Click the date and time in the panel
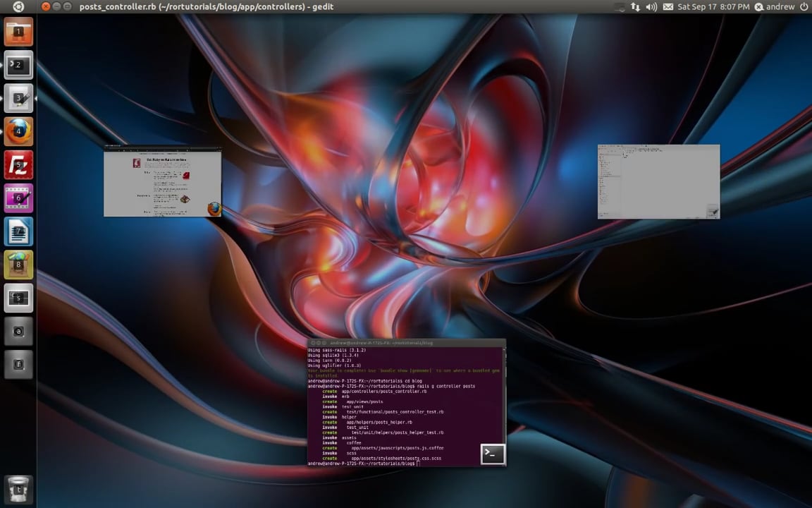The height and width of the screenshot is (508, 812). (713, 6)
